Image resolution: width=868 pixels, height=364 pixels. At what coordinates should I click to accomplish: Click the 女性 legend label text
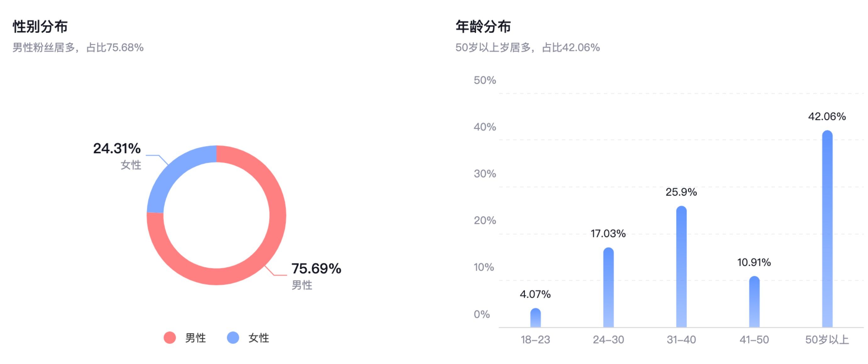pyautogui.click(x=259, y=338)
